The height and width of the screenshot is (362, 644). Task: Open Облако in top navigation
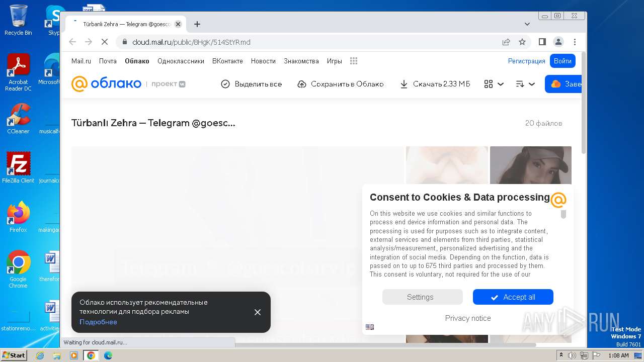[x=137, y=61]
